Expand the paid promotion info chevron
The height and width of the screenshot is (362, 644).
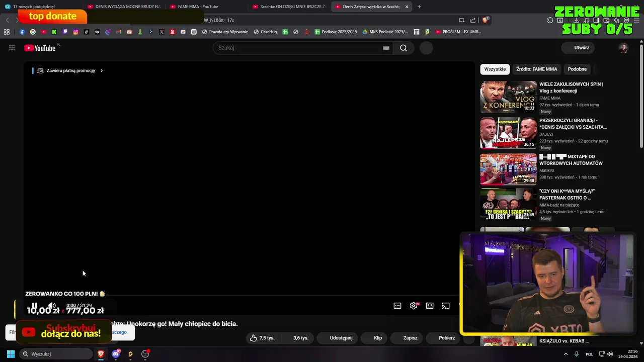tap(102, 71)
